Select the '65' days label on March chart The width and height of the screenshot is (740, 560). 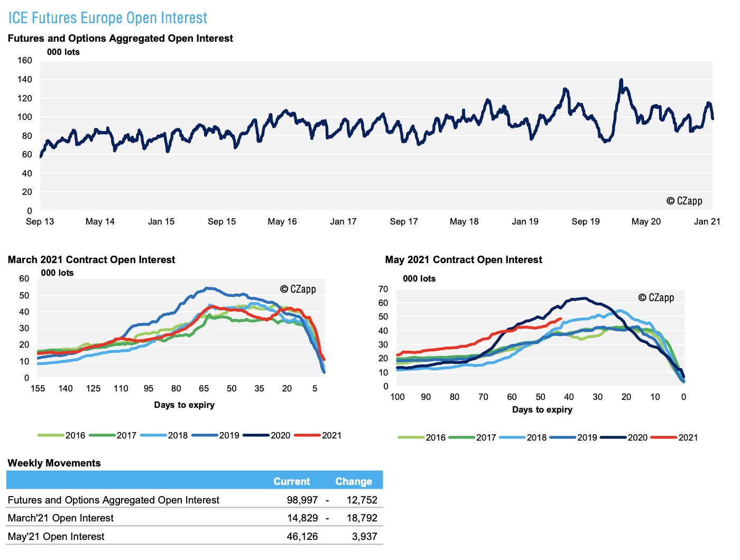click(x=204, y=388)
